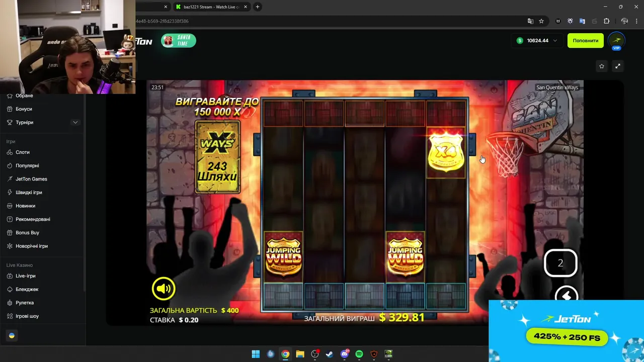Open JetTon Games category

(x=31, y=179)
